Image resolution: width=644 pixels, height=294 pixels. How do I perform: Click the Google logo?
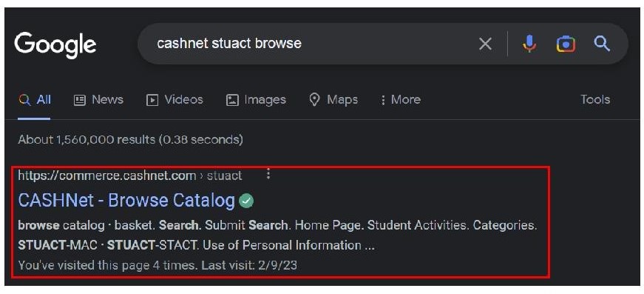pyautogui.click(x=55, y=45)
